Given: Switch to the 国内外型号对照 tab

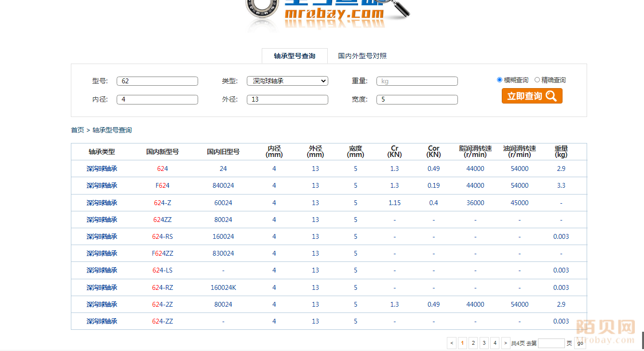Looking at the screenshot, I should pyautogui.click(x=362, y=56).
